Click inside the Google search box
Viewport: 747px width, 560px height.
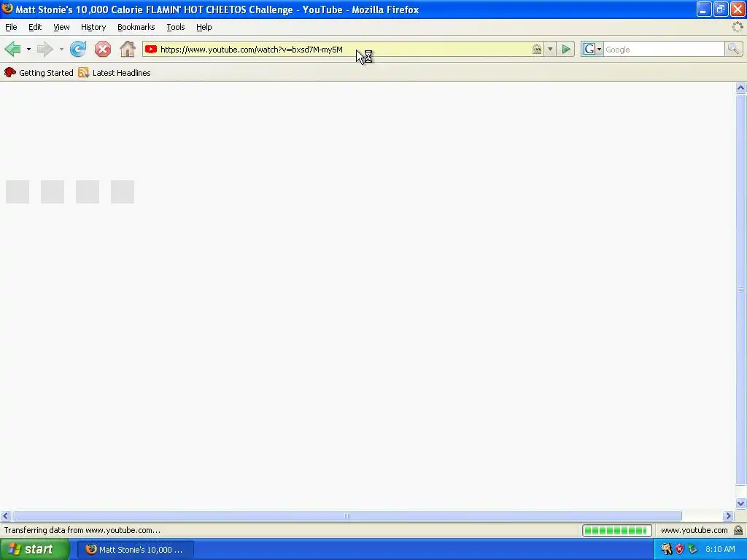664,50
